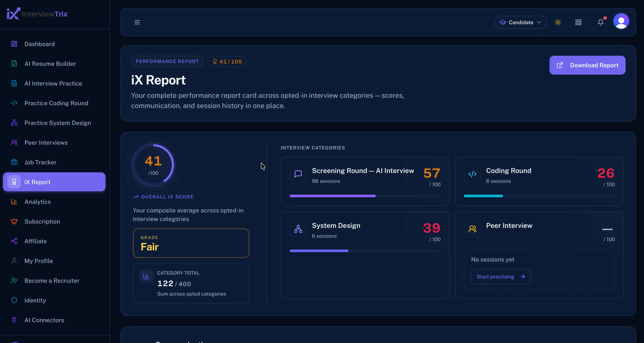The height and width of the screenshot is (343, 644).
Task: Click the Analytics chart icon
Action: (14, 202)
